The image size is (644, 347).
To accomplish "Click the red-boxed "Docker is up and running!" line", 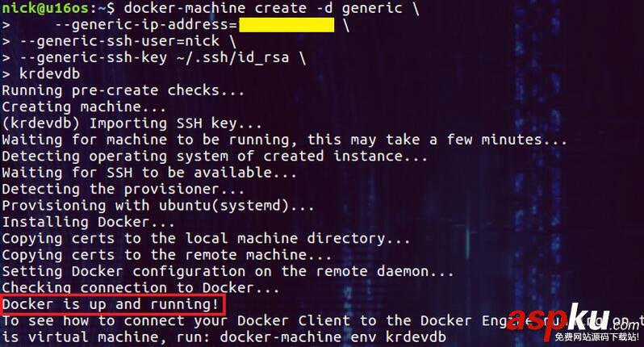I will tap(111, 304).
